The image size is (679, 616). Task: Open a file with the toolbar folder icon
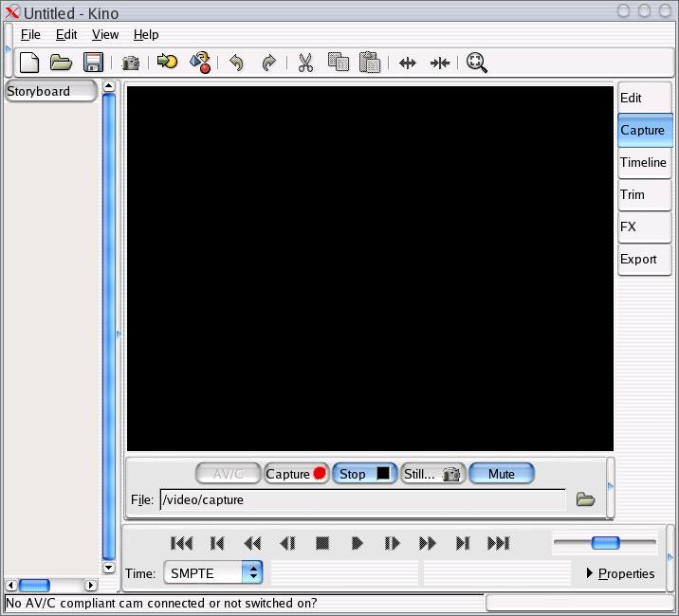click(62, 63)
